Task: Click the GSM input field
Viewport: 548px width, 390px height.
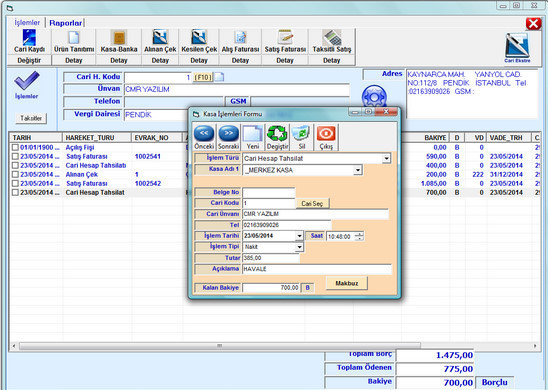Action: (300, 102)
